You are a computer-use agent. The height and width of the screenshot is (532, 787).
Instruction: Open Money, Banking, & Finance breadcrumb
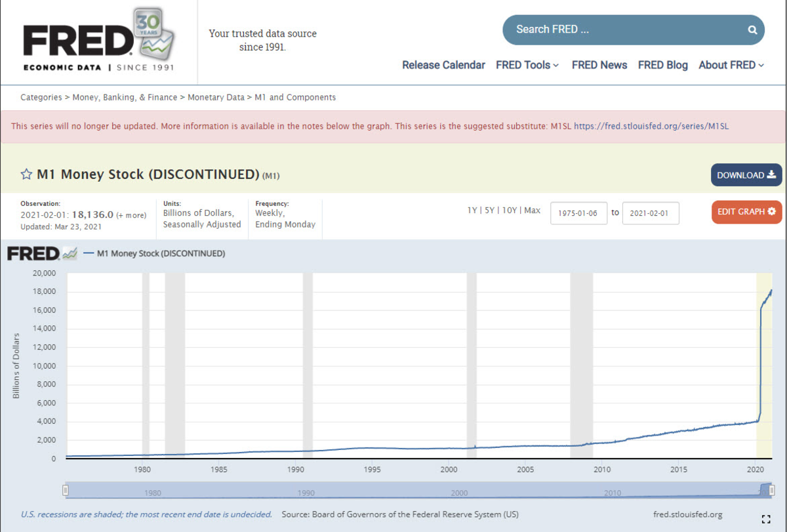[124, 97]
